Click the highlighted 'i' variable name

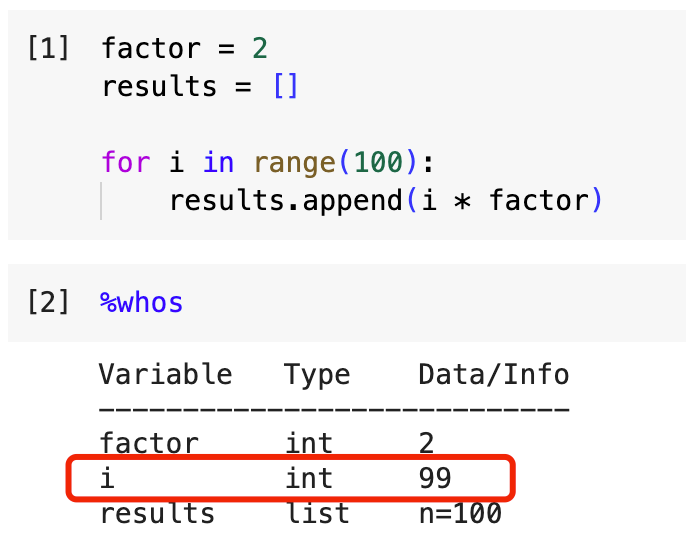point(107,479)
